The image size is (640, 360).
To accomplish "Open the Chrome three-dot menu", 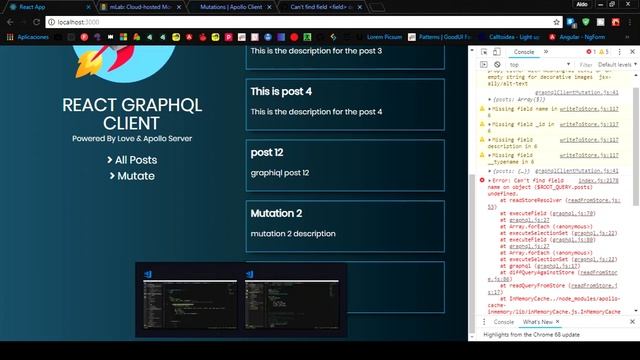I will 630,22.
